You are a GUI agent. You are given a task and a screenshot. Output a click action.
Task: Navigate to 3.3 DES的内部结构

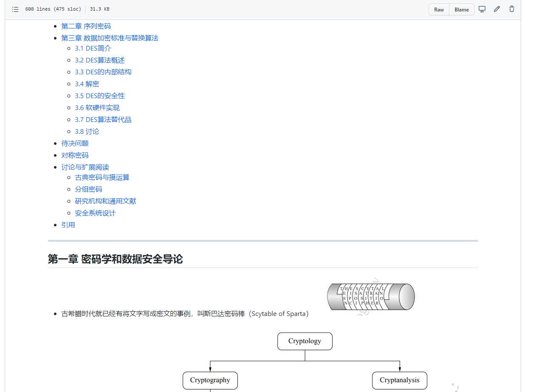pyautogui.click(x=103, y=72)
